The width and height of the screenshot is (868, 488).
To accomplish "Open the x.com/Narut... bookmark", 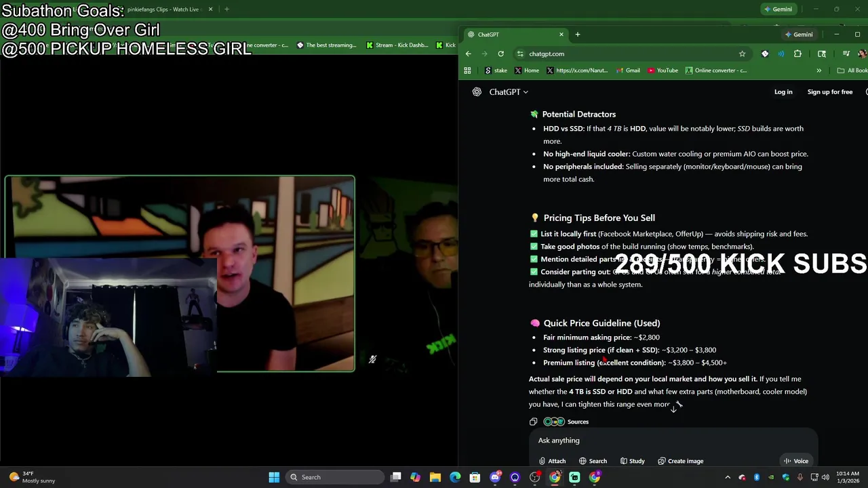I will (577, 70).
